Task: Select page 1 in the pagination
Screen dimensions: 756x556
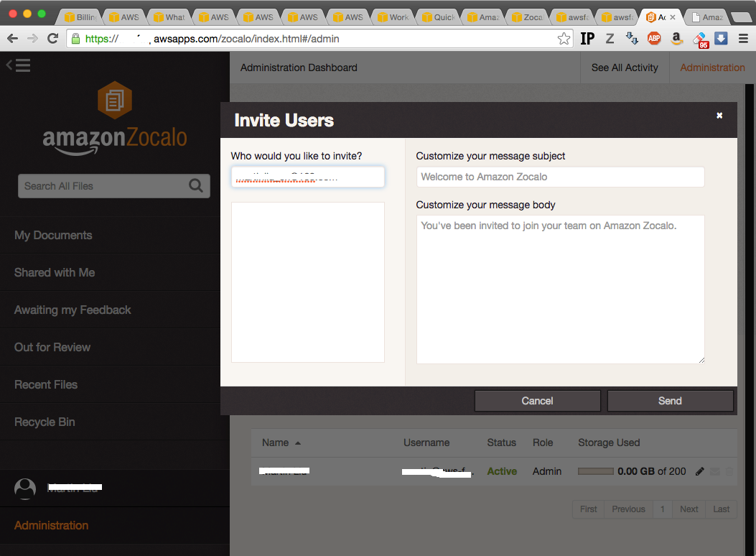Action: [x=663, y=509]
